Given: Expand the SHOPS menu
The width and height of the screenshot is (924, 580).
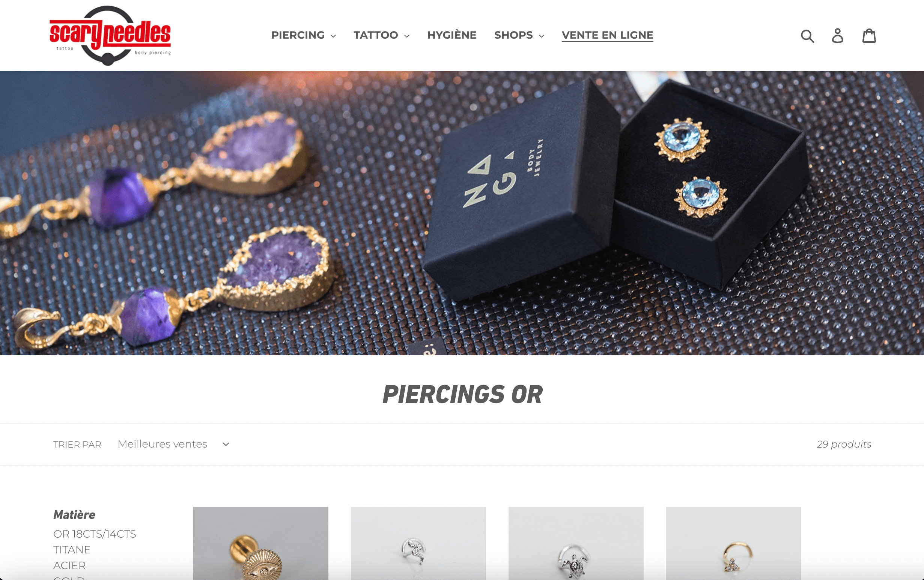Looking at the screenshot, I should point(519,35).
